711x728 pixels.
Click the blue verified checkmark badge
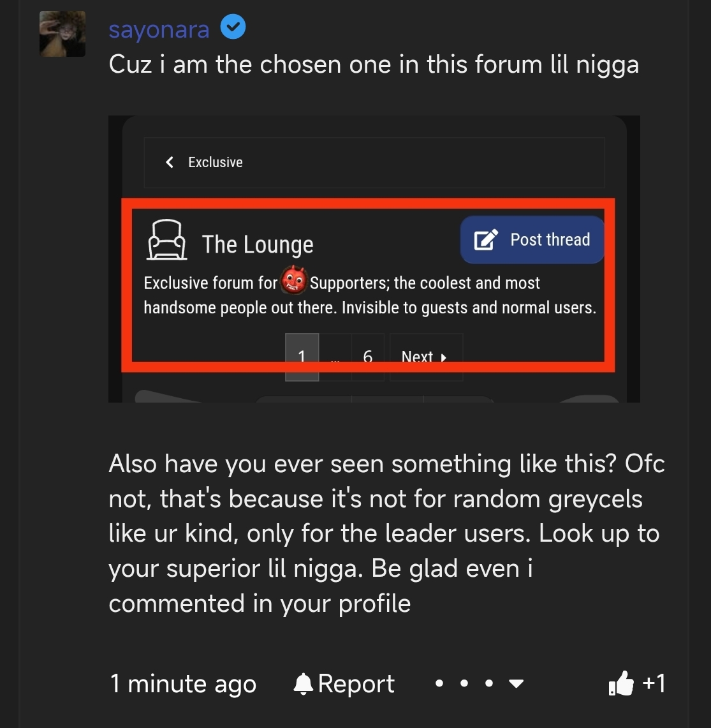point(233,27)
